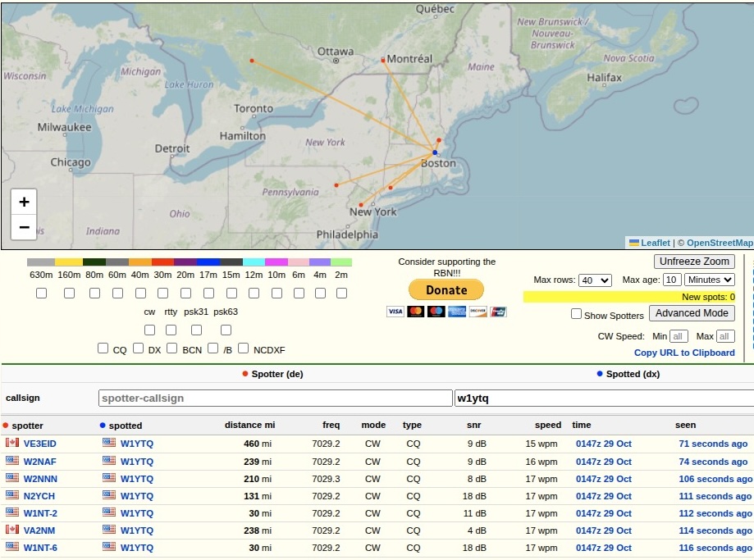The image size is (754, 560).
Task: Enable the 40m band checkbox
Action: click(140, 293)
